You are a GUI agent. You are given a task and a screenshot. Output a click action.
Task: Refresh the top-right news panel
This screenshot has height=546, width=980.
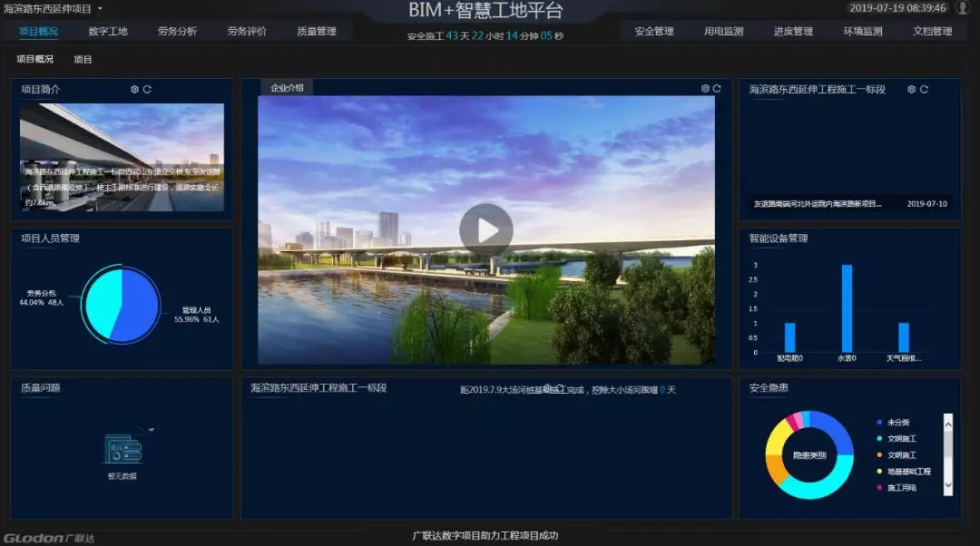[x=924, y=90]
